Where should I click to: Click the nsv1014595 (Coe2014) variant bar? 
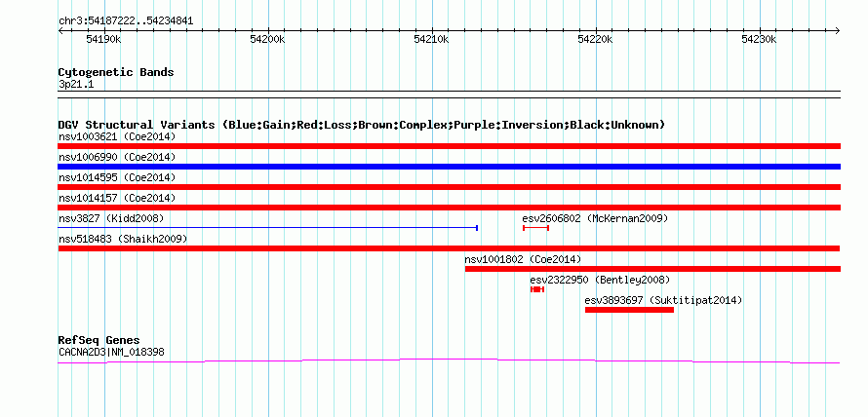449,187
